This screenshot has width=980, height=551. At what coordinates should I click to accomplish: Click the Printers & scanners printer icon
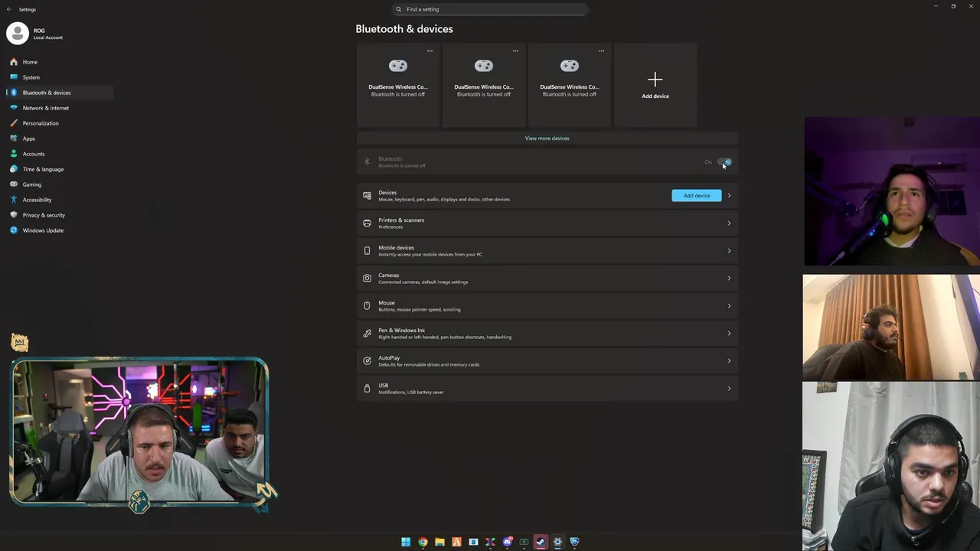(x=367, y=223)
